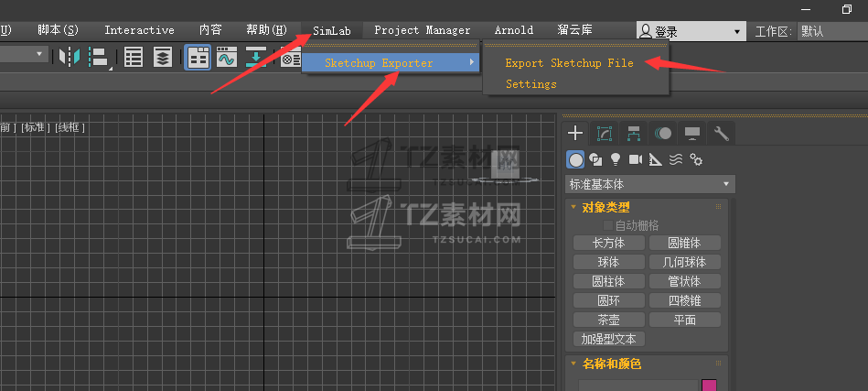
Task: Switch to the Modify panel tab
Action: 605,133
